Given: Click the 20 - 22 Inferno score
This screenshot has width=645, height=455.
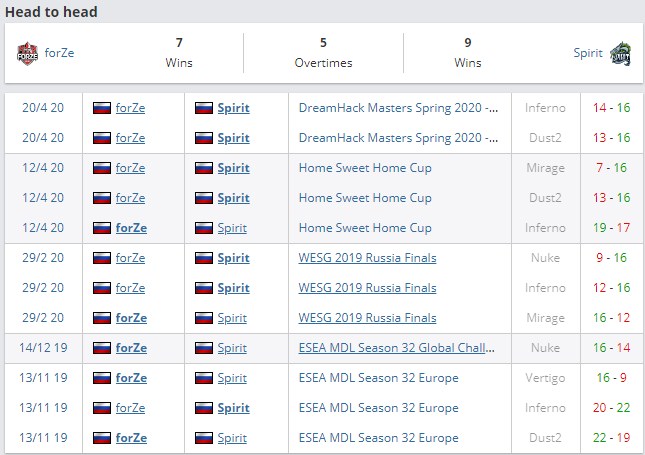Looking at the screenshot, I should click(x=610, y=408).
